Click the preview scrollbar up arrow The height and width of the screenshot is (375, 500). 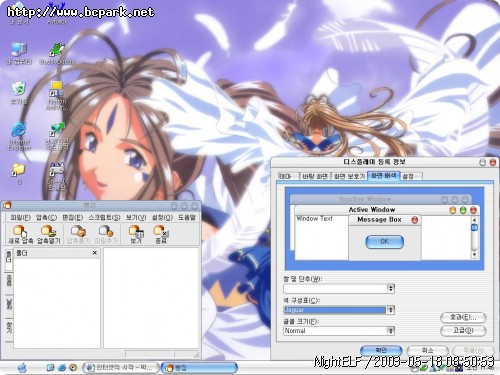tap(475, 220)
